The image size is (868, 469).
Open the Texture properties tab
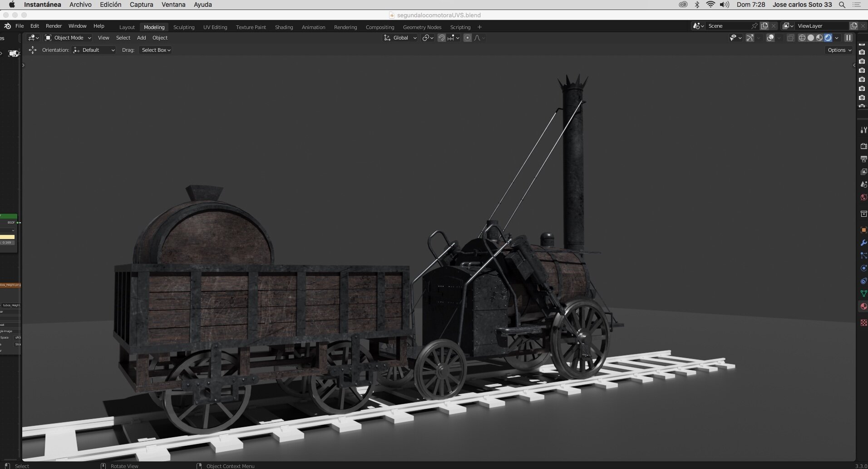click(863, 323)
